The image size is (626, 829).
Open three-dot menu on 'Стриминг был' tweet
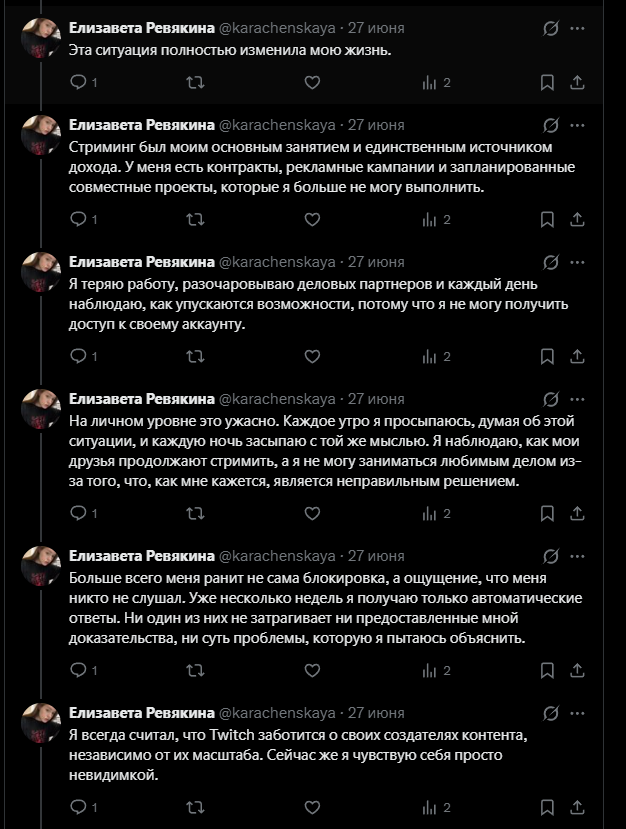click(x=577, y=125)
